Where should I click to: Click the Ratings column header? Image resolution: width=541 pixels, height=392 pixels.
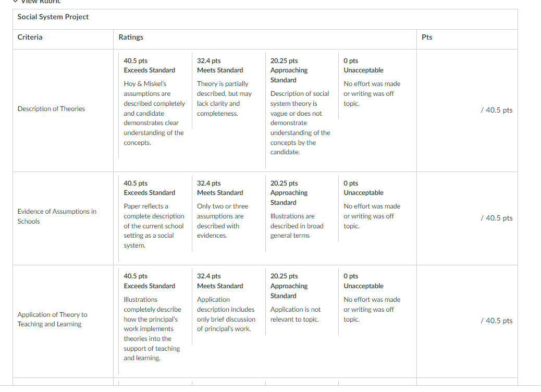click(x=131, y=37)
